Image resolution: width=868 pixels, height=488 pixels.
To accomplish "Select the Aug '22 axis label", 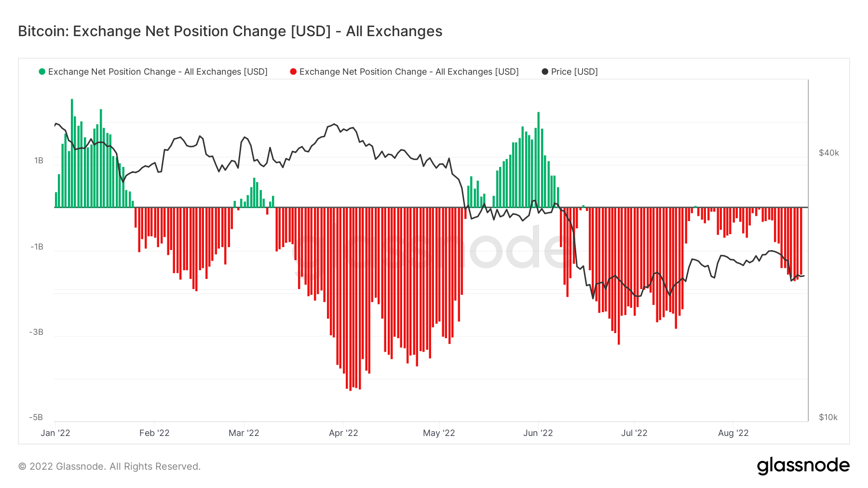I will tap(733, 433).
